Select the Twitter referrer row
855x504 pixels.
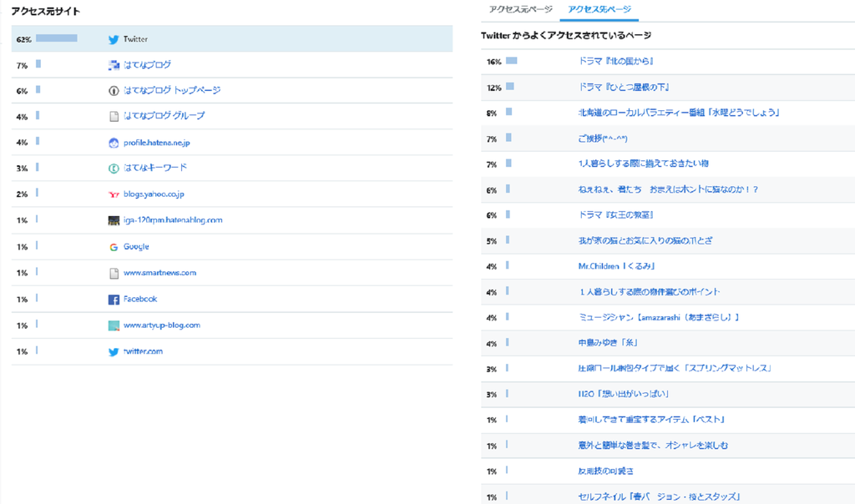tap(232, 38)
